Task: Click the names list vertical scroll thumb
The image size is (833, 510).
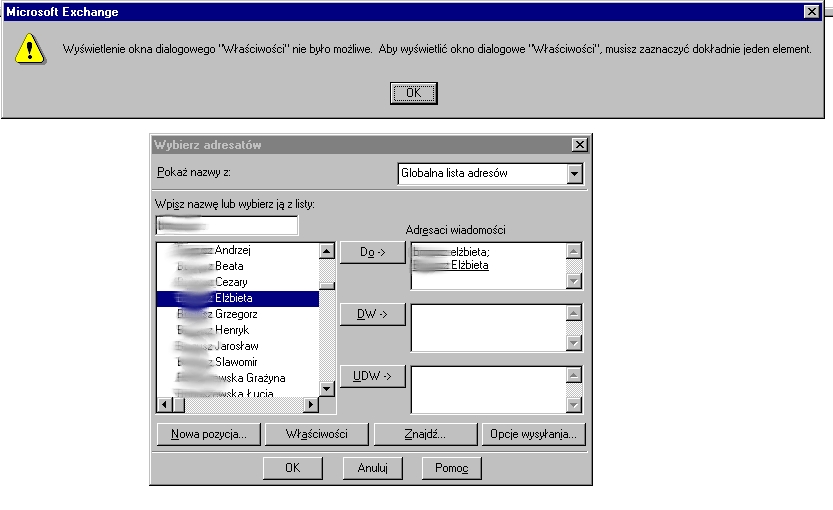Action: (327, 286)
